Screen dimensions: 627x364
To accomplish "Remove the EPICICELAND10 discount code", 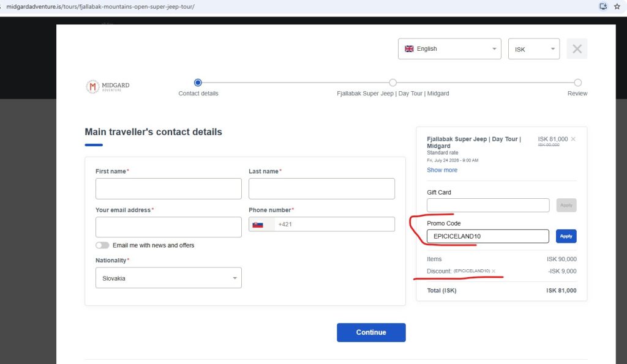I will 494,271.
